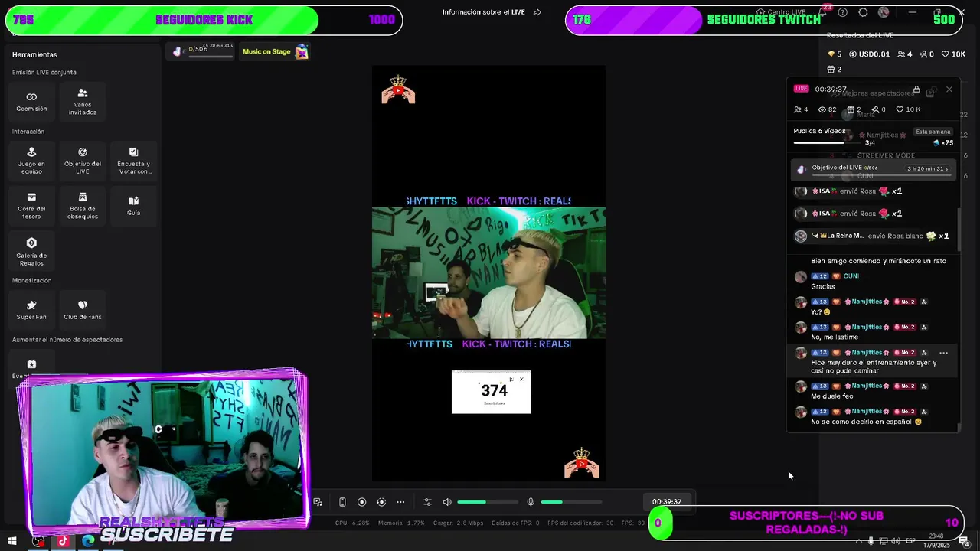Screen dimensions: 980x551
Task: Click the scene layout icon left of phone icon
Action: [318, 502]
